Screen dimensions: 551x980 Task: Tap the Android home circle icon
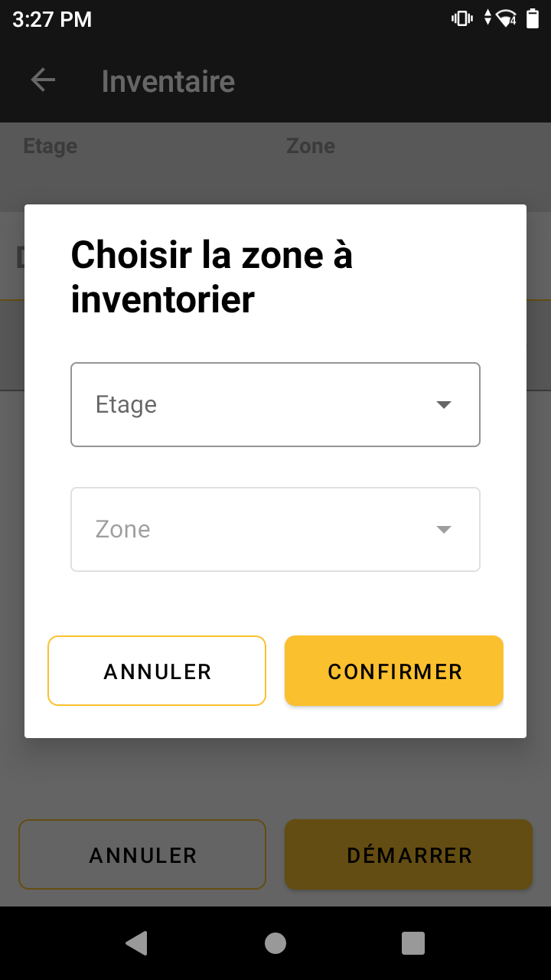click(x=275, y=943)
